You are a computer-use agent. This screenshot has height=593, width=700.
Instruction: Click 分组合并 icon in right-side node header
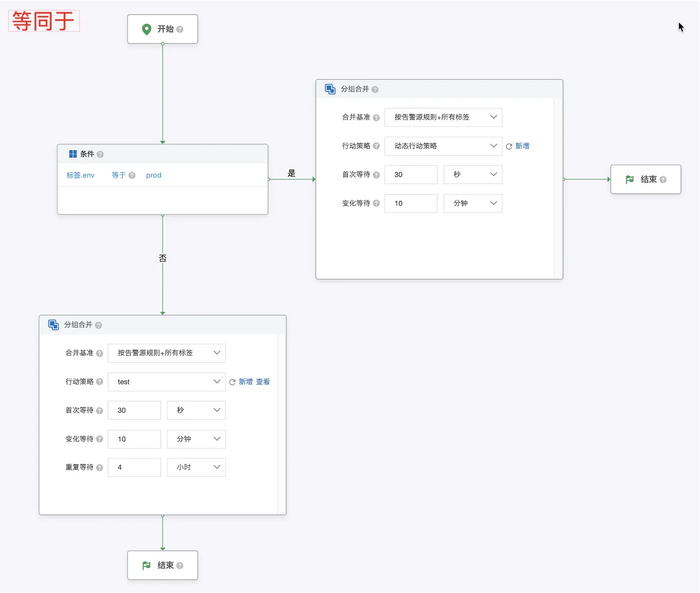330,89
